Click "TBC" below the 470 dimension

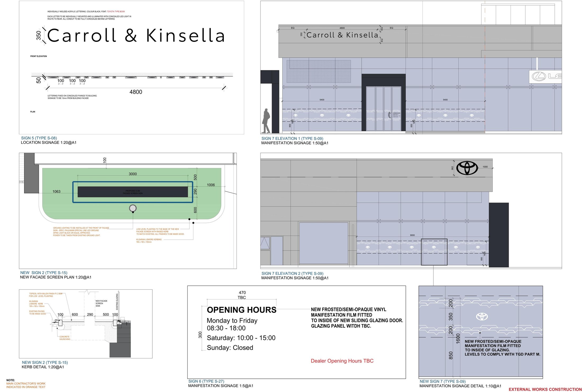point(242,298)
